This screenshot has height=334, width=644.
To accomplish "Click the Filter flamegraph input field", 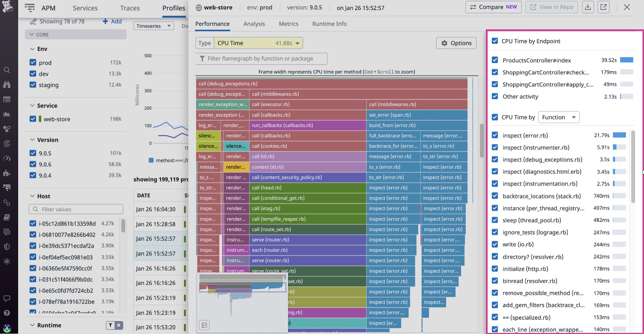I will click(x=261, y=59).
